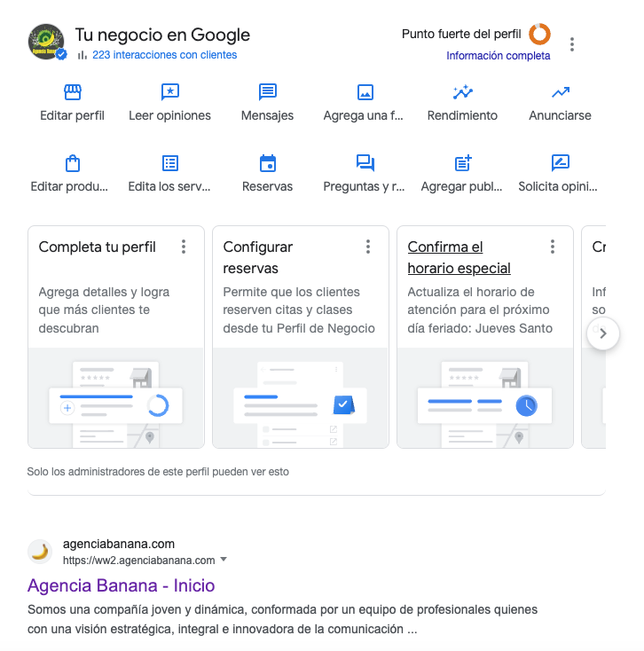Click the next arrow on the cards carousel
The width and height of the screenshot is (644, 651).
(603, 333)
